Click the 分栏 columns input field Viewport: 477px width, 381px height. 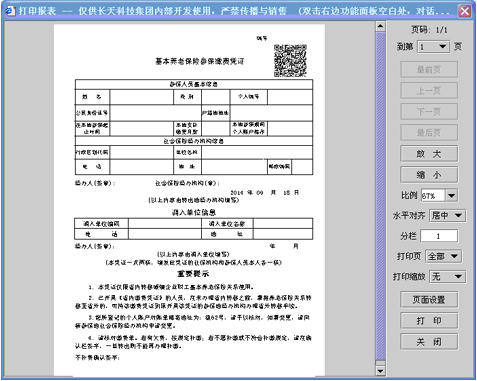click(439, 236)
